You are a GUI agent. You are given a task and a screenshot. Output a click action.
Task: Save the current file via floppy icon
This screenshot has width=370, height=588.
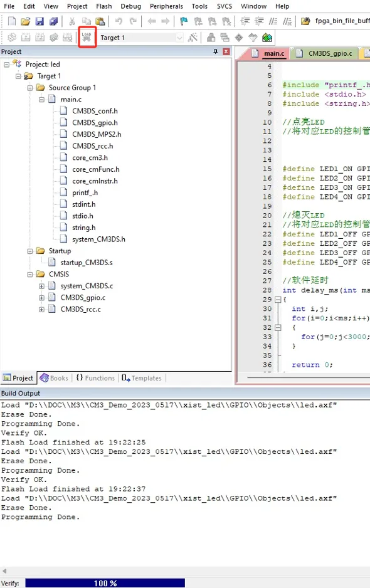pyautogui.click(x=40, y=21)
